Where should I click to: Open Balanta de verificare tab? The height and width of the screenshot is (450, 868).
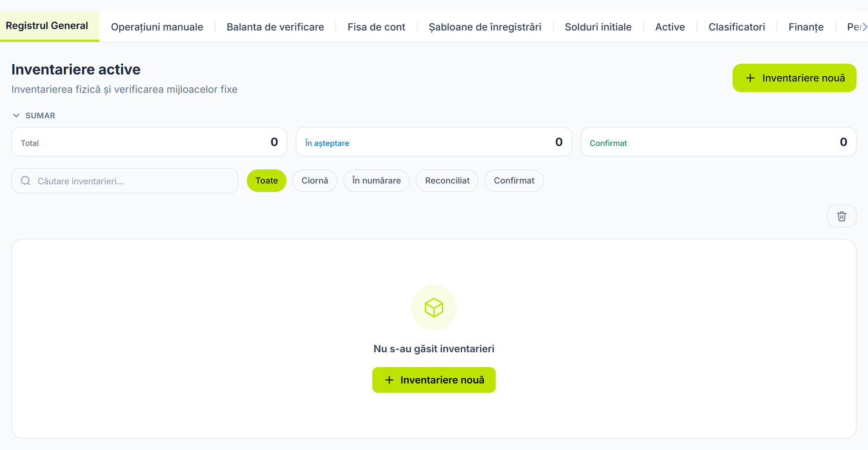click(x=275, y=27)
